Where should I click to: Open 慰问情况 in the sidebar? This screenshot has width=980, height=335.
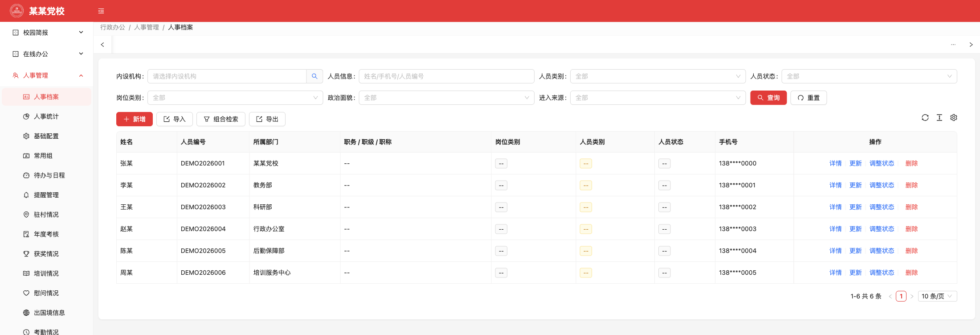[46, 293]
